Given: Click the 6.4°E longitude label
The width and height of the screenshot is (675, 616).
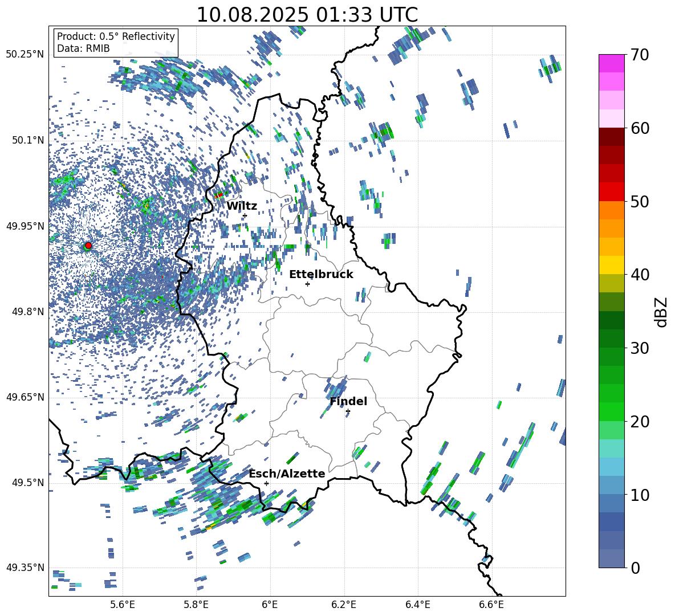Looking at the screenshot, I should (x=417, y=605).
